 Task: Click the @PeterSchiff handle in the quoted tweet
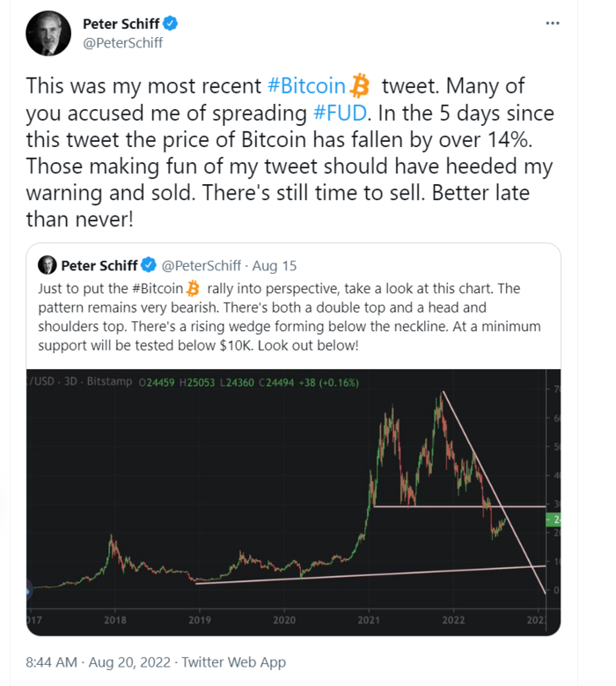pyautogui.click(x=202, y=266)
